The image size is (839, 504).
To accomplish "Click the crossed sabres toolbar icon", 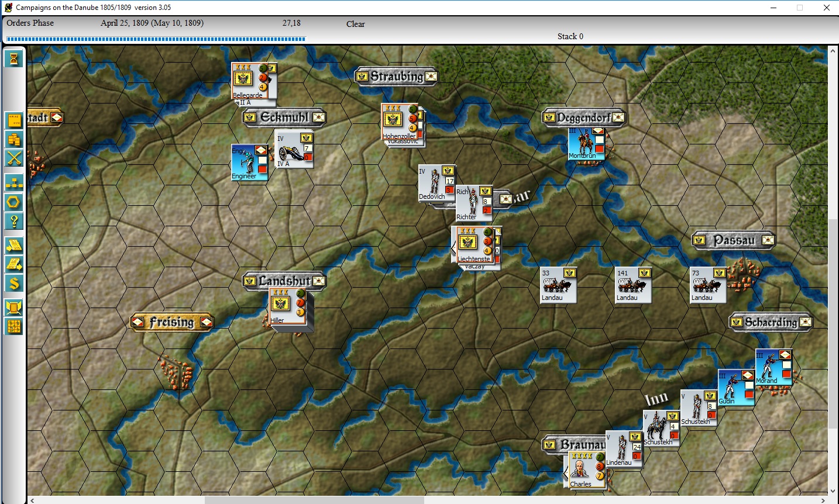I will (x=14, y=158).
